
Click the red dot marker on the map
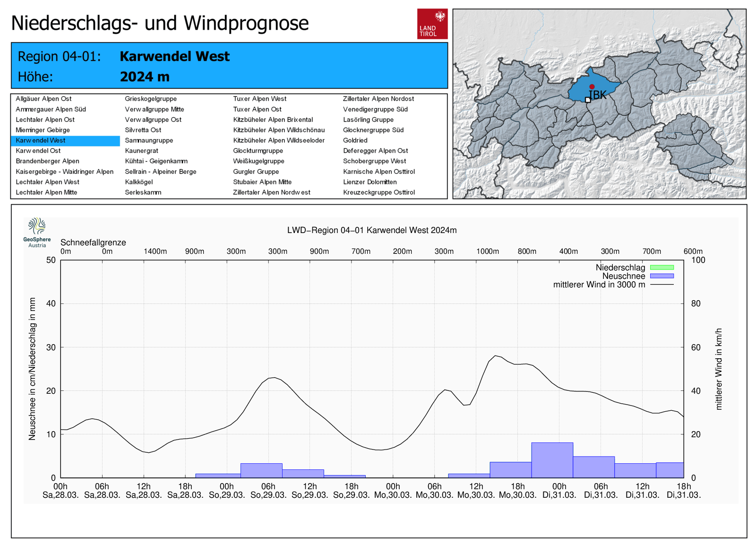(x=592, y=87)
